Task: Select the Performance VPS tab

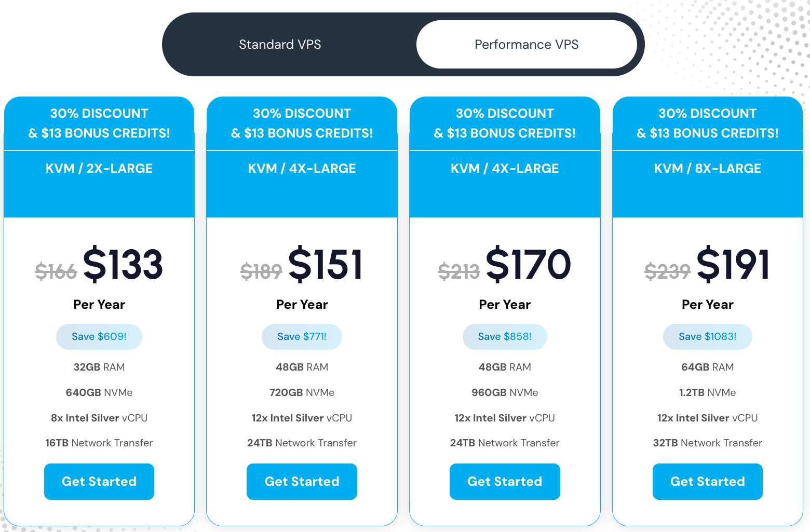Action: 526,45
